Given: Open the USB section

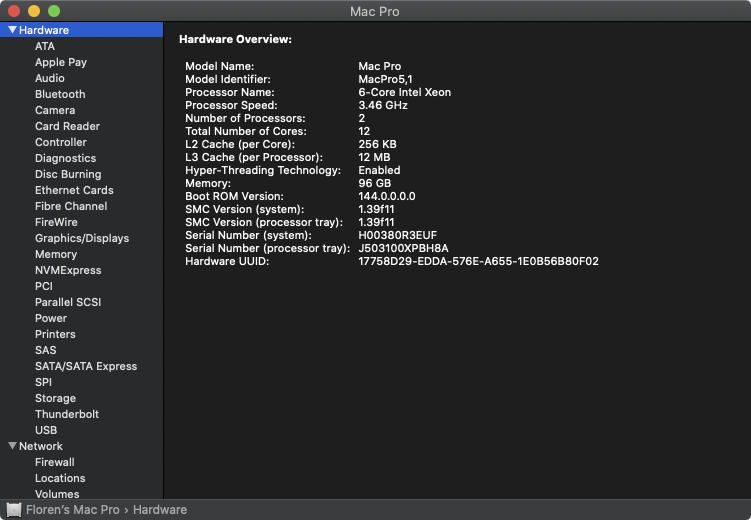Looking at the screenshot, I should [46, 430].
